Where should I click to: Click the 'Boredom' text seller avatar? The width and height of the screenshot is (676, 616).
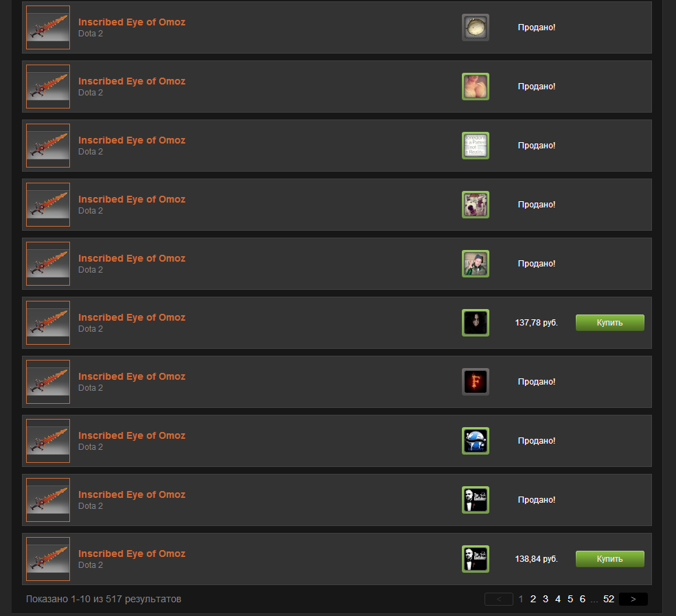click(x=475, y=146)
